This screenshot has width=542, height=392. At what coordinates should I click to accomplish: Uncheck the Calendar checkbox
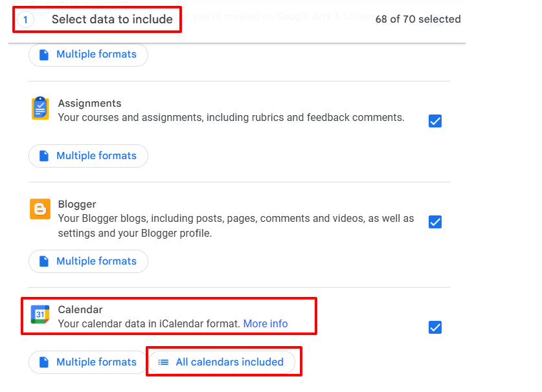point(435,327)
